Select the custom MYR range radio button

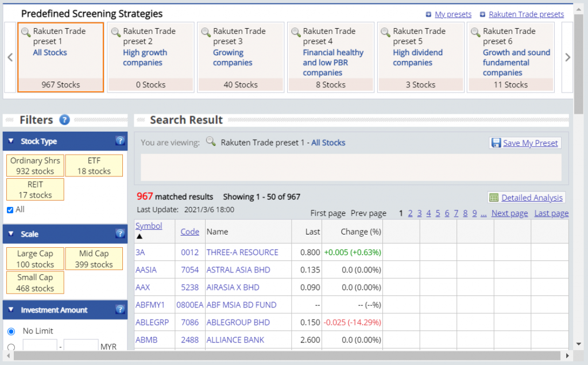pyautogui.click(x=11, y=347)
